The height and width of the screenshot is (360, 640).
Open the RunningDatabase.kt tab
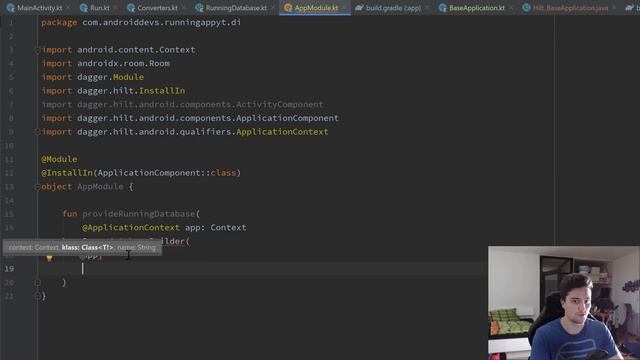click(x=236, y=8)
